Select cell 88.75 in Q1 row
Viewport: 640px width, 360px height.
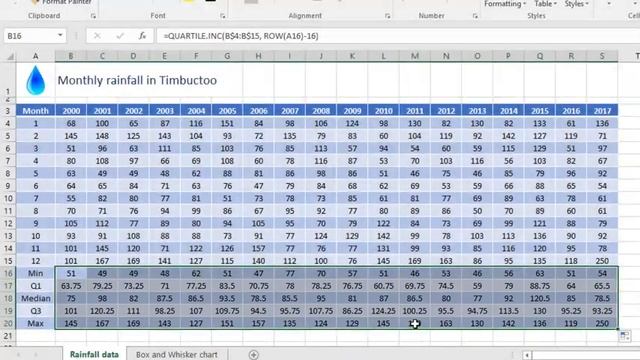coord(540,286)
